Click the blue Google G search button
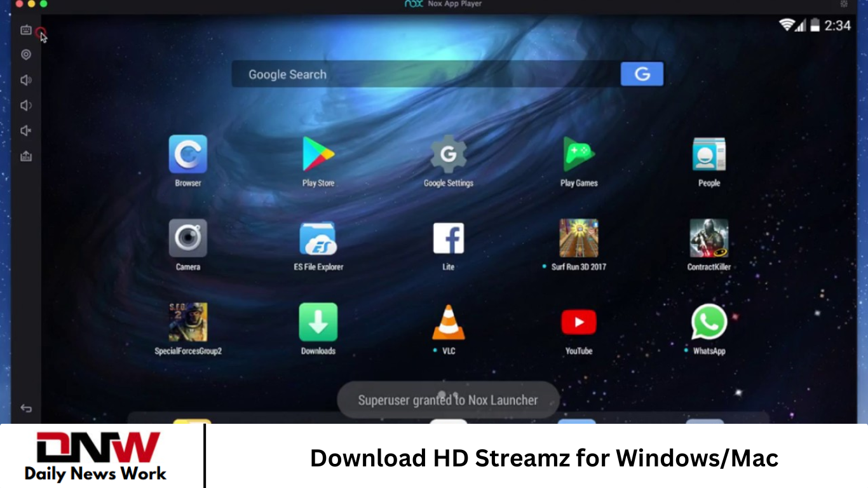Image resolution: width=868 pixels, height=488 pixels. [642, 74]
